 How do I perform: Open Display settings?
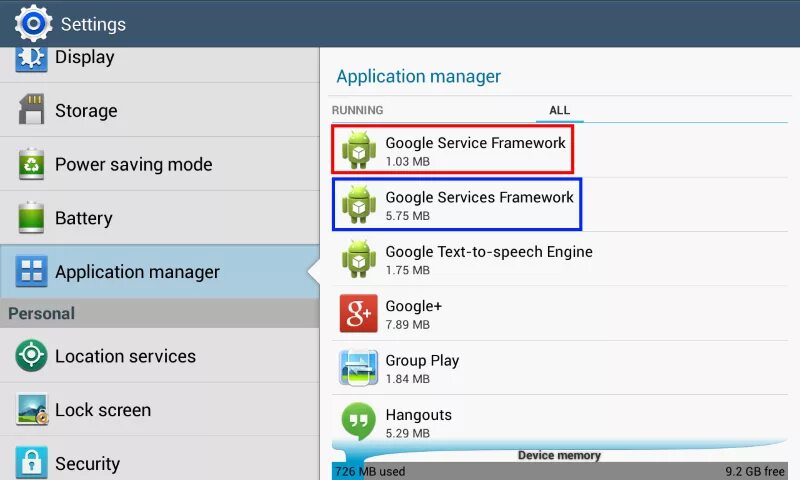(x=160, y=64)
